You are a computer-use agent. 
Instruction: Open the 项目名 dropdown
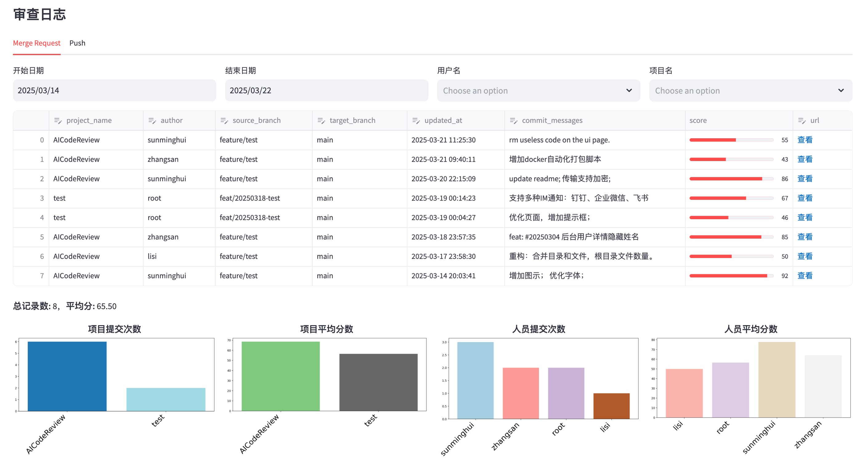click(x=750, y=90)
